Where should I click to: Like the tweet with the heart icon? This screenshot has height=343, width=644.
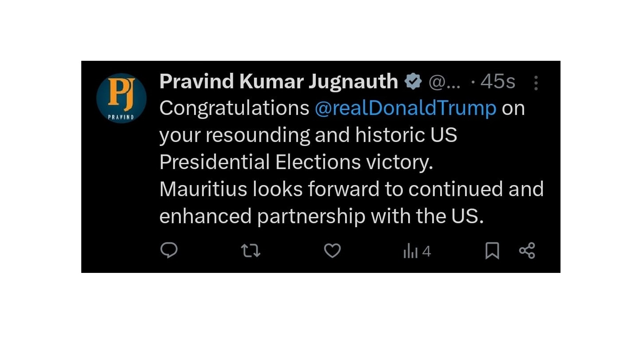[332, 251]
